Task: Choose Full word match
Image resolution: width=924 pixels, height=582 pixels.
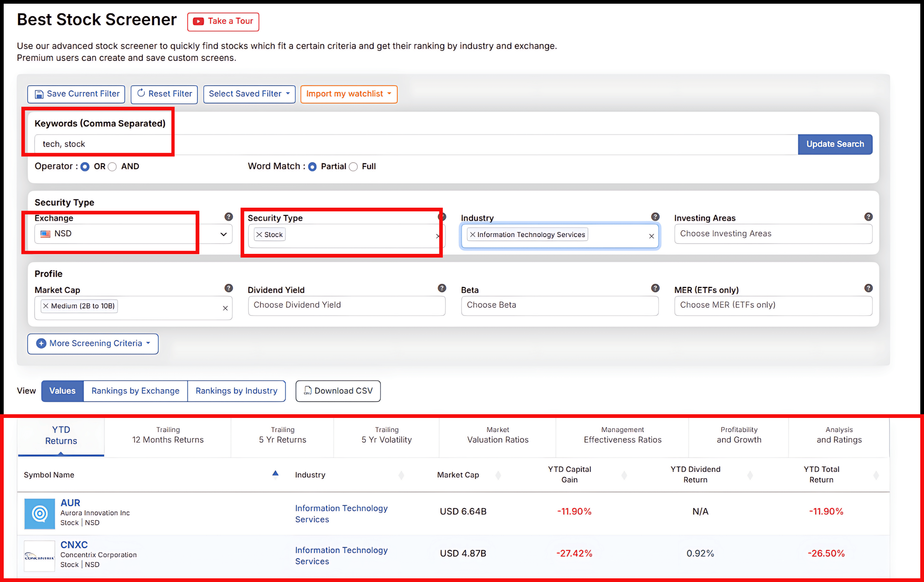Action: [x=353, y=167]
